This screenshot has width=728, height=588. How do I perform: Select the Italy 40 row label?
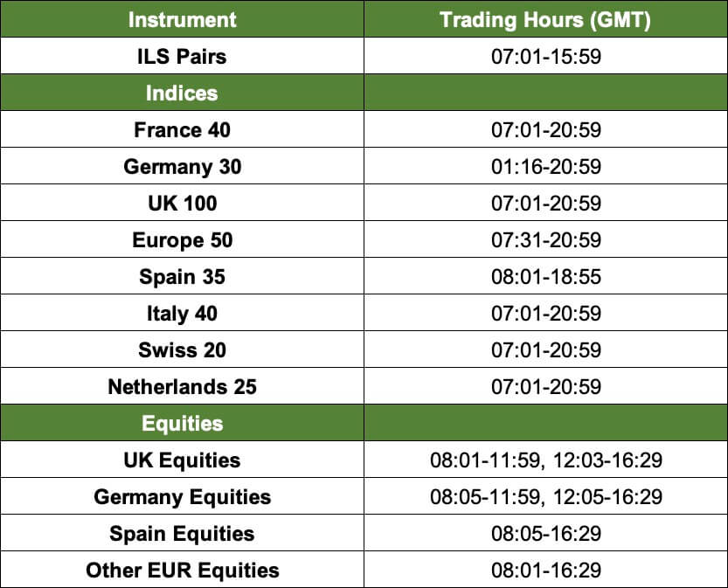click(182, 314)
